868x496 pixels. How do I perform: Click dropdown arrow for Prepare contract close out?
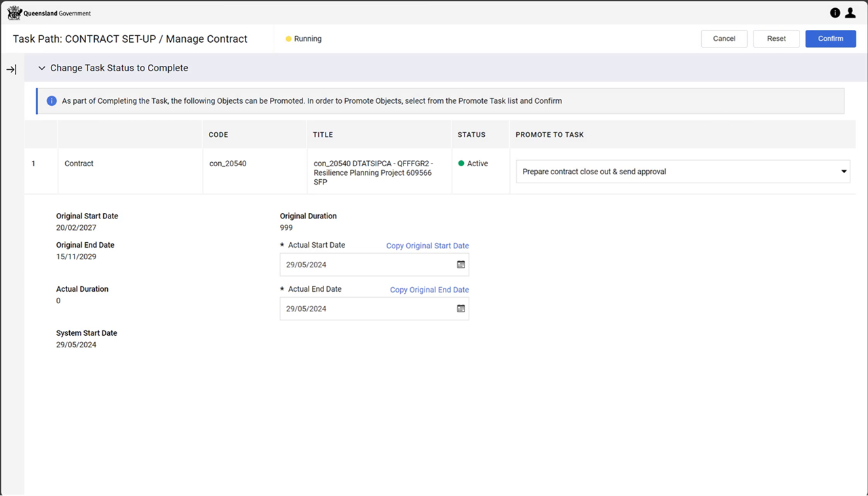click(844, 172)
